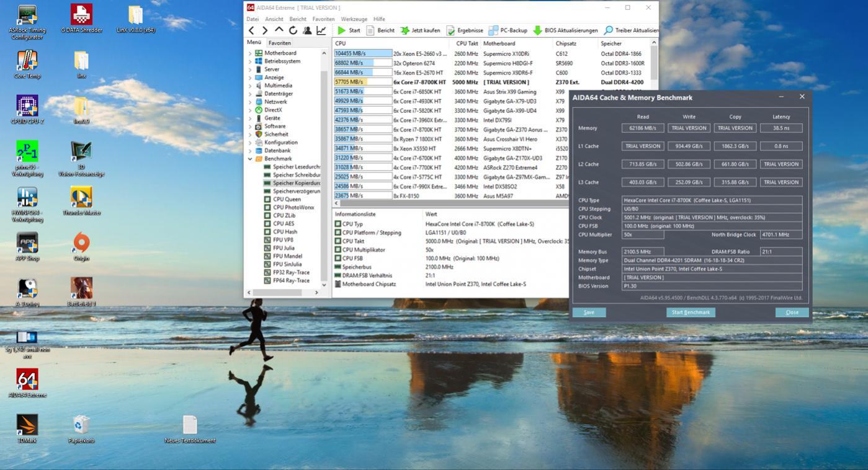Open the Datei menu
Viewport: 868px width, 470px height.
click(253, 19)
